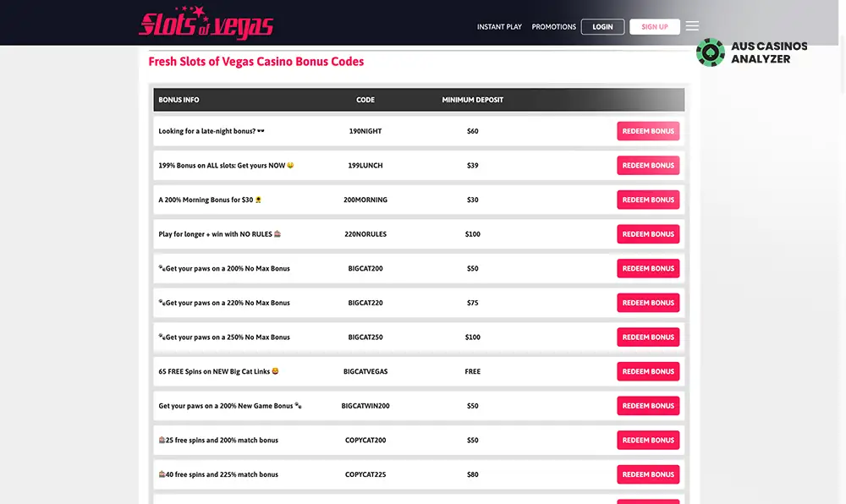Click the Login button
This screenshot has width=846, height=504.
point(602,27)
